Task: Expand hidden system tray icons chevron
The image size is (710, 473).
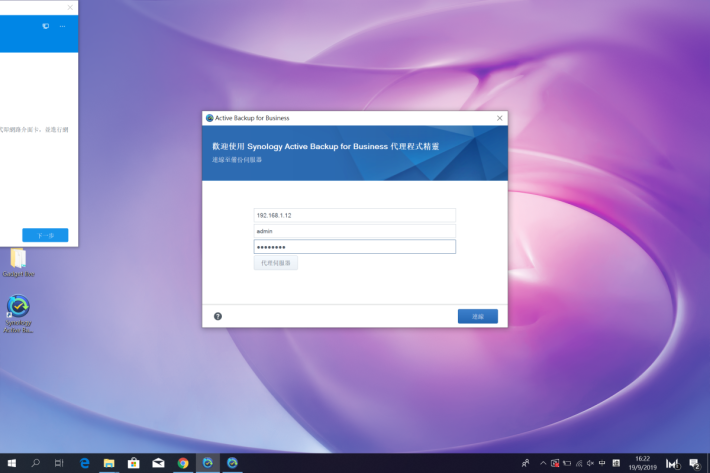Action: pyautogui.click(x=543, y=463)
